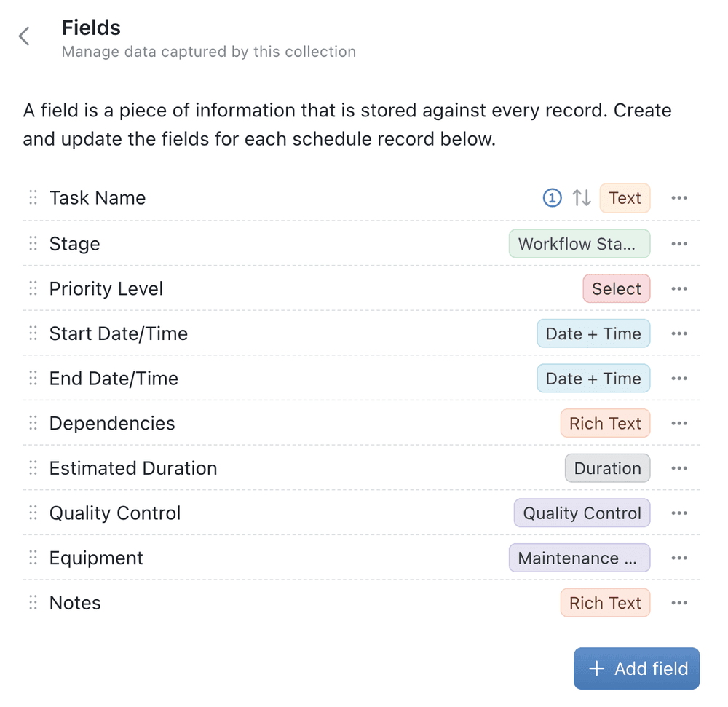The height and width of the screenshot is (707, 728).
Task: Open the three-dot menu for End Date/Time
Action: tap(679, 379)
